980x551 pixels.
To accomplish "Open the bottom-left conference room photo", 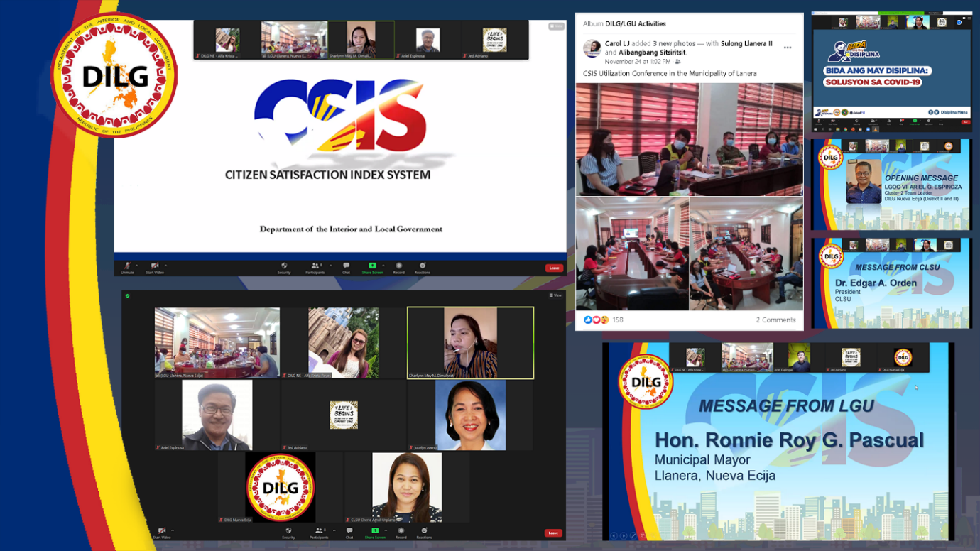I will pos(632,254).
